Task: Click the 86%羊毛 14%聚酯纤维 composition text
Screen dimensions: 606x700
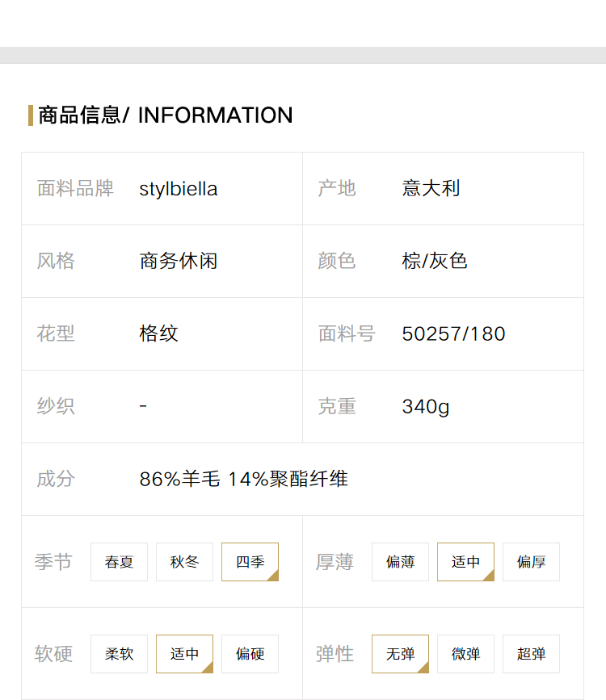Action: click(x=243, y=479)
